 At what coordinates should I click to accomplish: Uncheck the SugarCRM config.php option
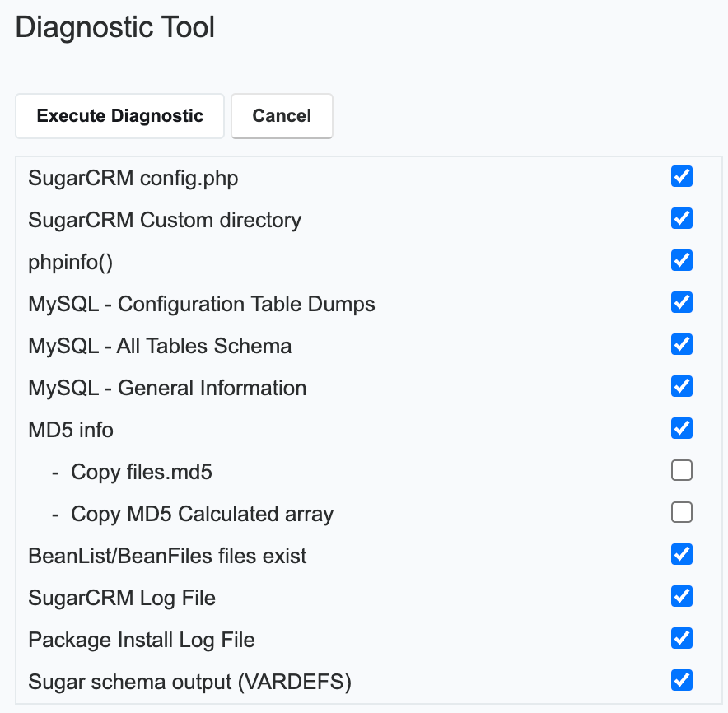point(681,176)
